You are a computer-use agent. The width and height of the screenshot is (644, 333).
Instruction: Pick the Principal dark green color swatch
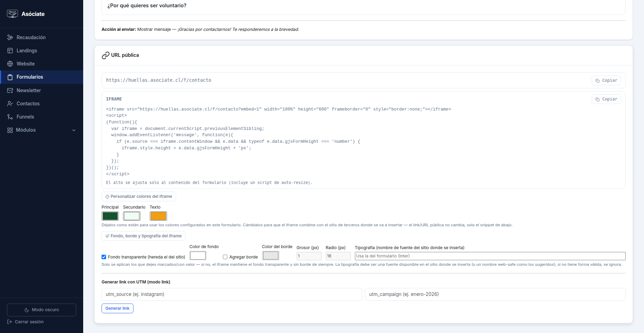110,216
